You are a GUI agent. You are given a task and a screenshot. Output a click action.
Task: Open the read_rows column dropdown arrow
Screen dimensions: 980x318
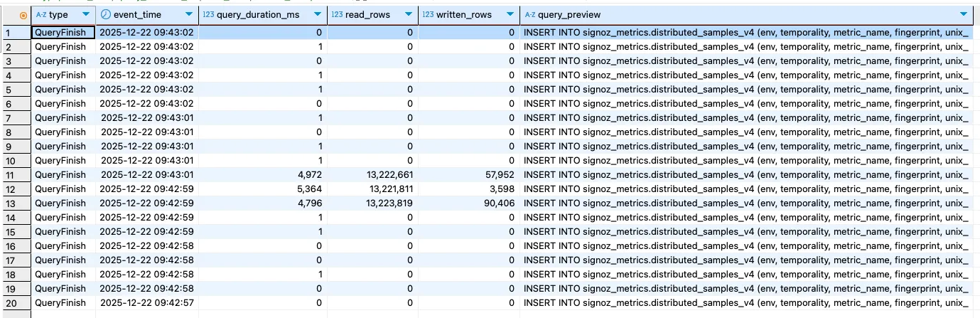[x=408, y=15]
